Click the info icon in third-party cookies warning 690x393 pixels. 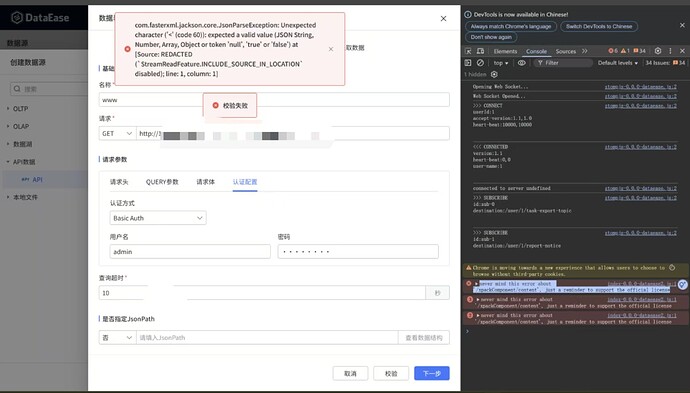(672, 268)
